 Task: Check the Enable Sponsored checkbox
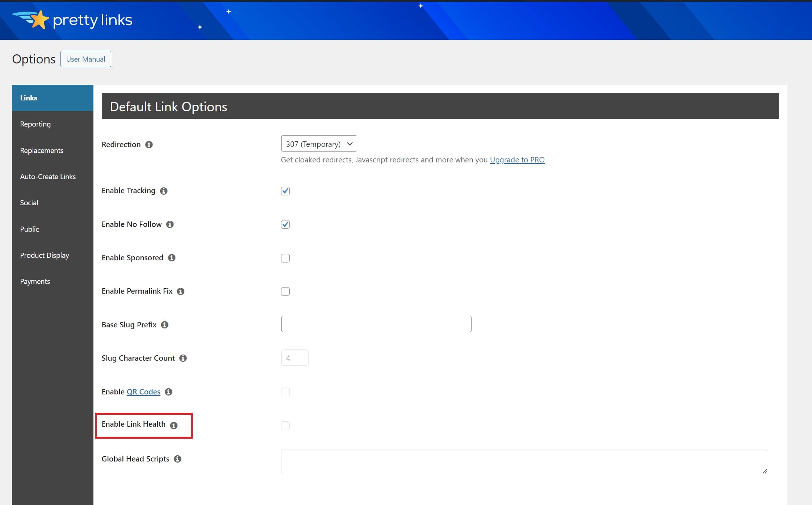click(285, 258)
